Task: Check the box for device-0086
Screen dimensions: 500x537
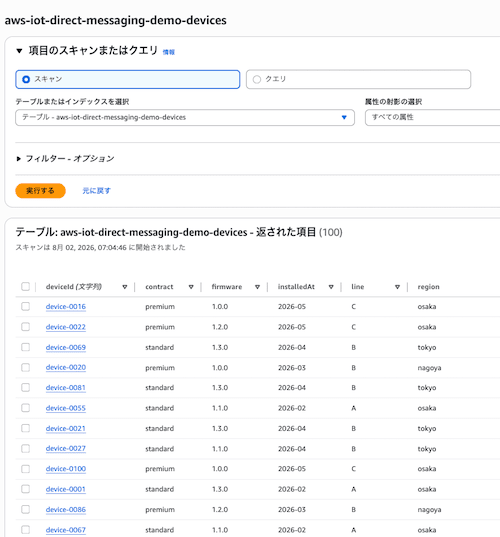Action: [25, 509]
